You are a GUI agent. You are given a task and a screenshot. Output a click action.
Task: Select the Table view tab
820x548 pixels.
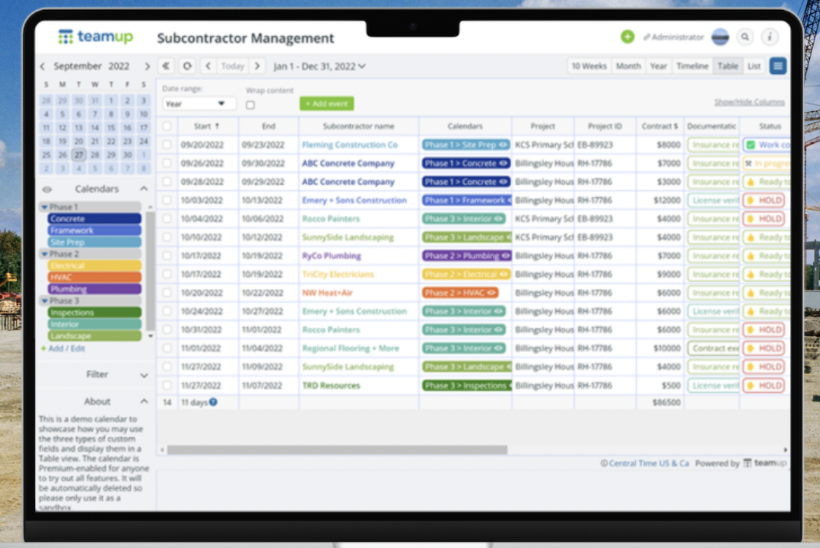pos(727,66)
